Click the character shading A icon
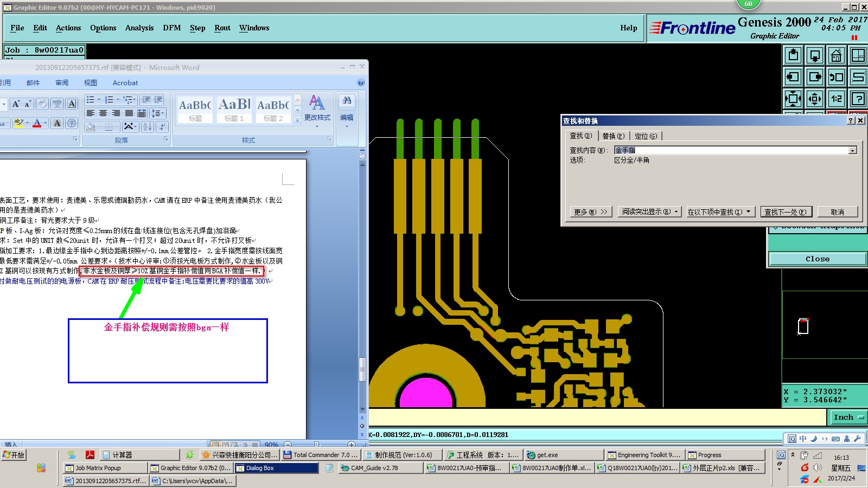The width and height of the screenshot is (868, 488). tap(57, 123)
